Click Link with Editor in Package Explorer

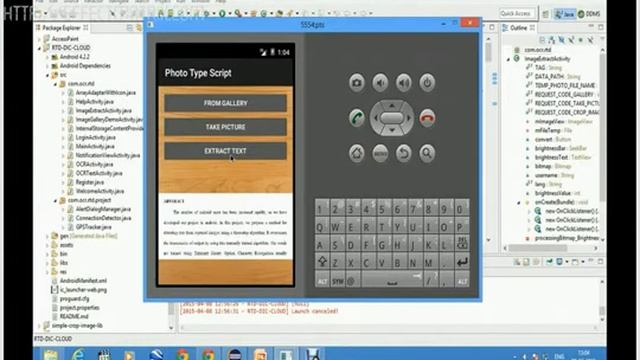pos(139,28)
